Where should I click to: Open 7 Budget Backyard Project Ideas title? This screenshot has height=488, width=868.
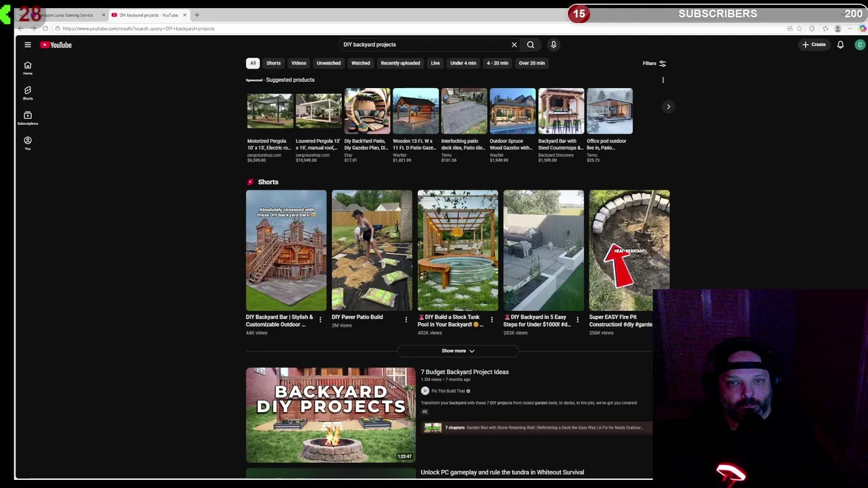click(x=465, y=372)
